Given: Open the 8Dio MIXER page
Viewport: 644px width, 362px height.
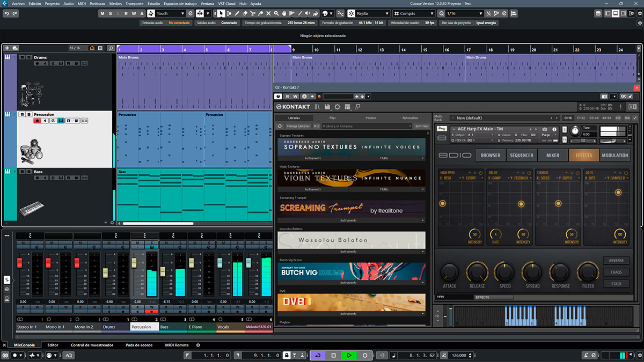Looking at the screenshot, I should [553, 156].
